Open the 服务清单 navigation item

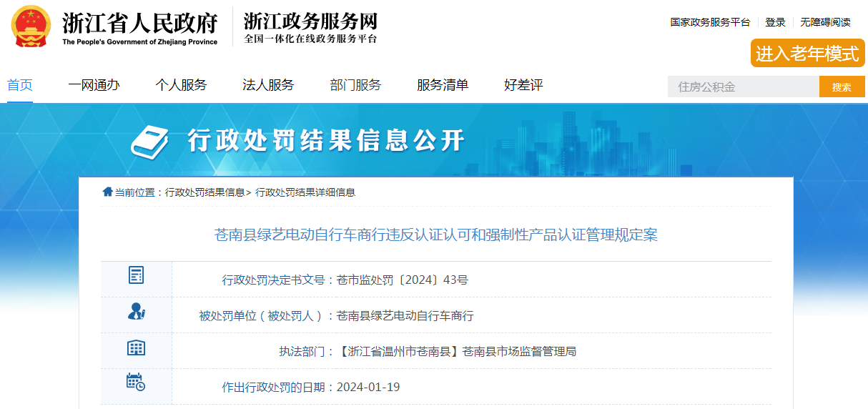pyautogui.click(x=443, y=85)
